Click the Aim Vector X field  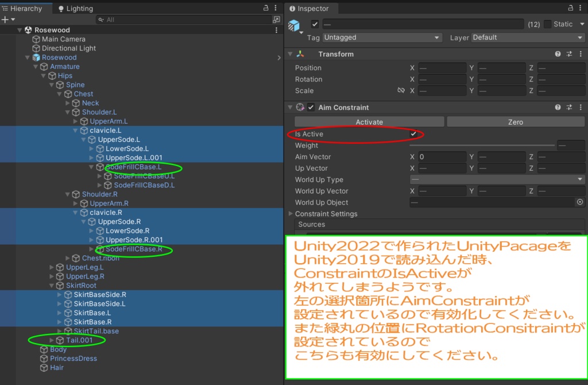[x=442, y=157]
